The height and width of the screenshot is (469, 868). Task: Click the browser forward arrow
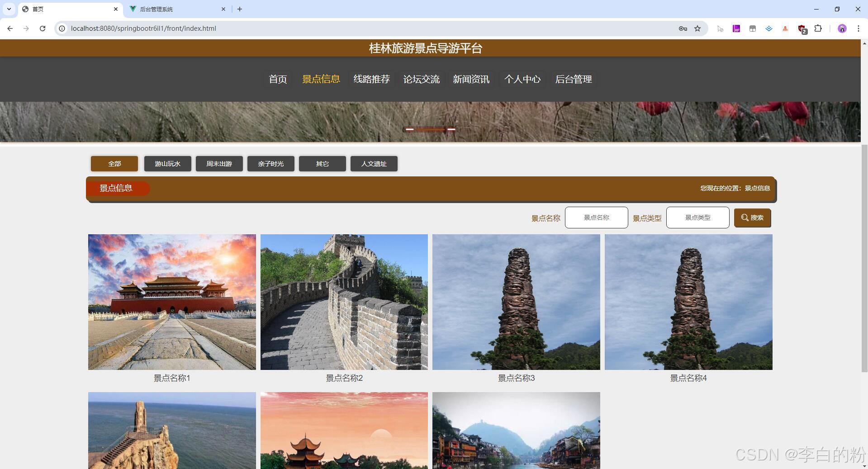click(x=26, y=28)
